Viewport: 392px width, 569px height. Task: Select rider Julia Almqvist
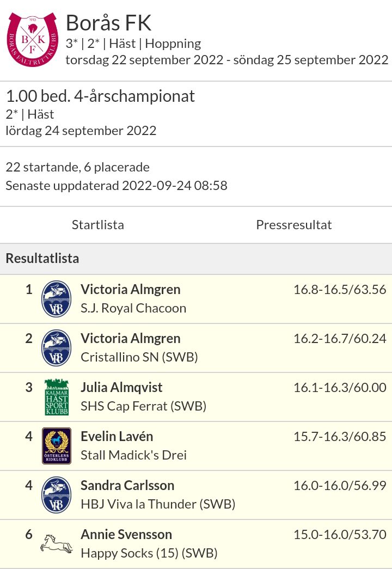click(121, 387)
